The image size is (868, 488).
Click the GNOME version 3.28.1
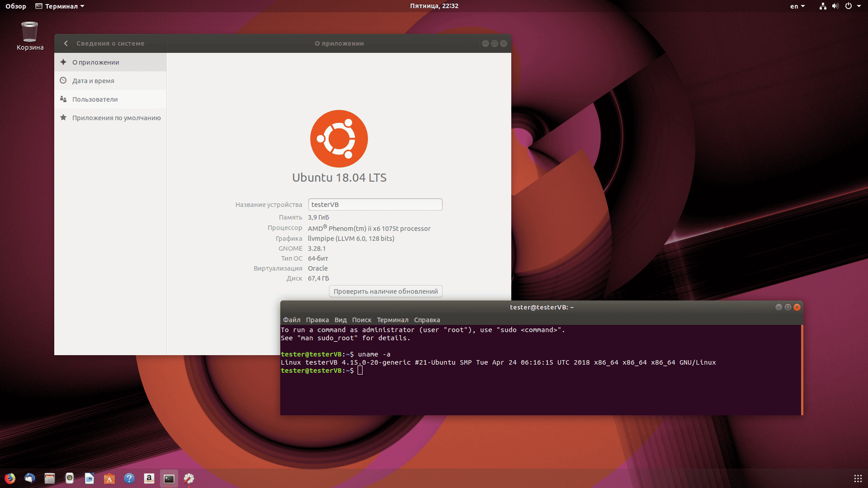coord(316,249)
